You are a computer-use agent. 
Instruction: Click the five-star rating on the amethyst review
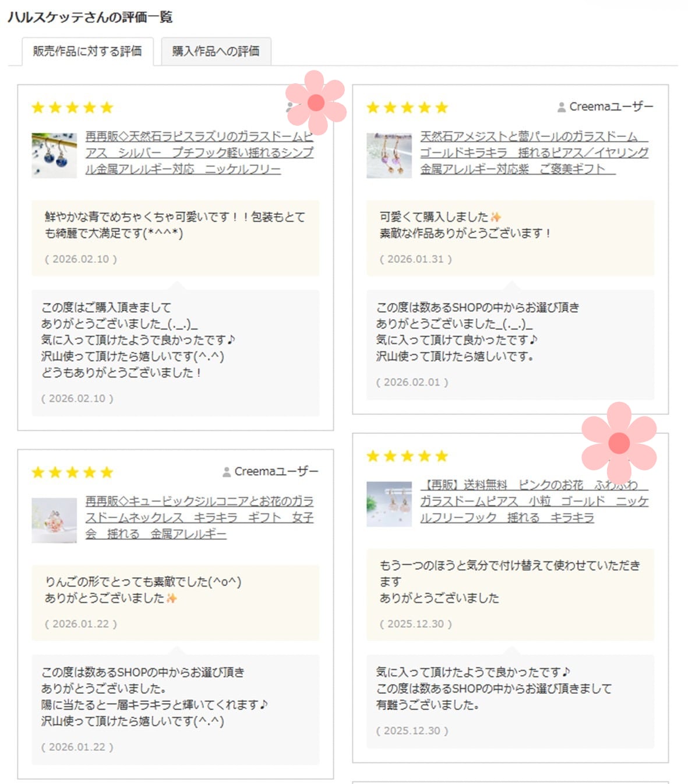pos(407,107)
